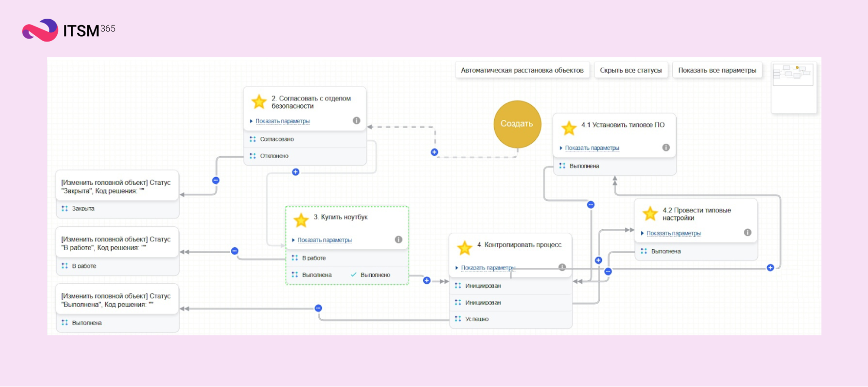Click the yellow "Создать" circle
This screenshot has height=387, width=868.
517,124
